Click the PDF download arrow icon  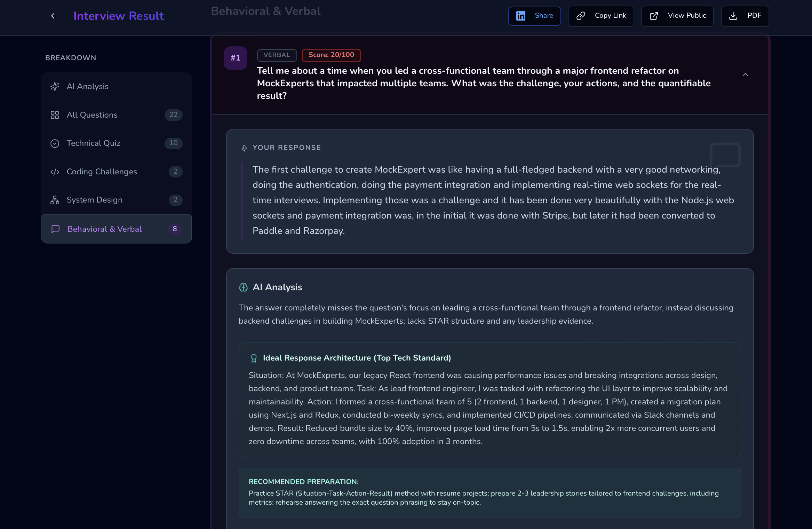pyautogui.click(x=733, y=16)
